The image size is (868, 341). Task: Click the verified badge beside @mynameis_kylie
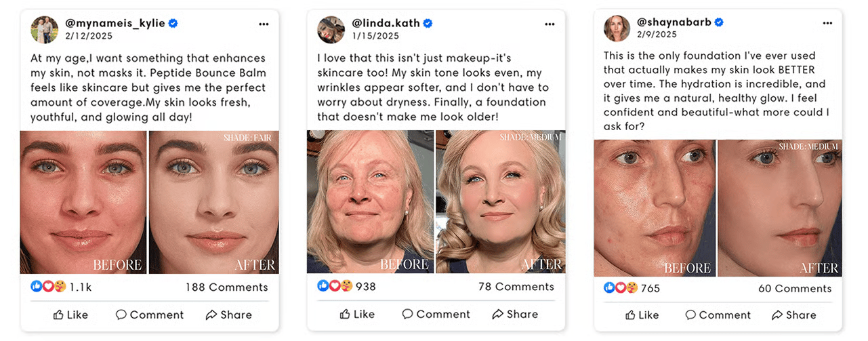click(173, 23)
